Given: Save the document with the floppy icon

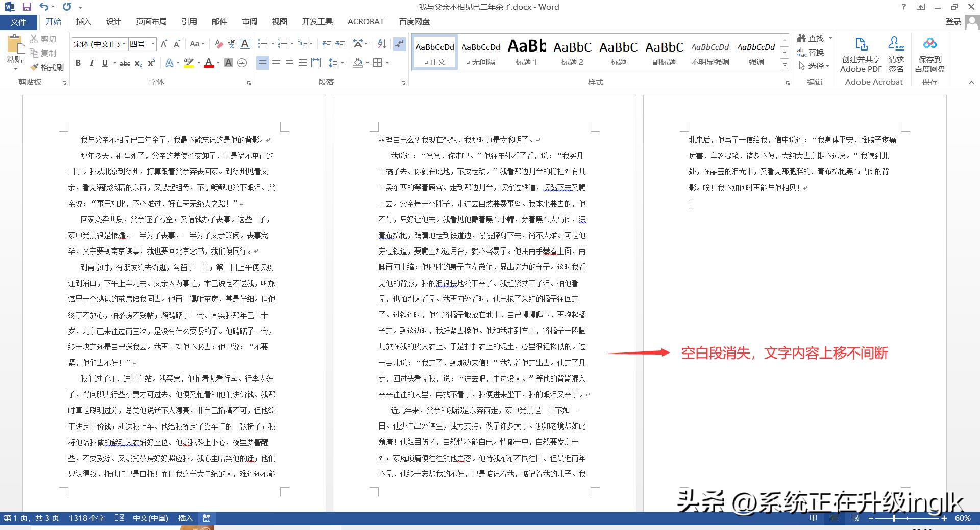Looking at the screenshot, I should coord(27,7).
